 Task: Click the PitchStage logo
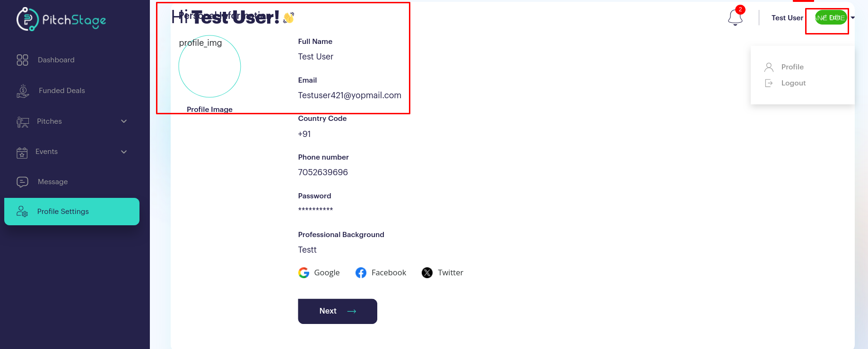pyautogui.click(x=61, y=19)
